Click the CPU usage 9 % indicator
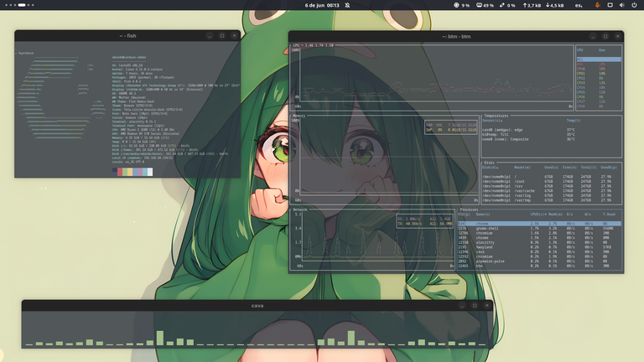The image size is (644, 362). tap(462, 5)
